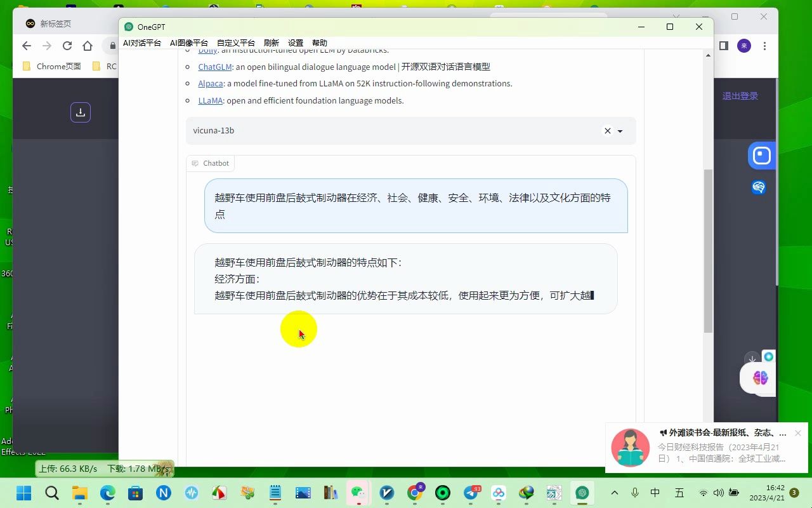The width and height of the screenshot is (812, 508).
Task: Reload the Chrome page
Action: tap(67, 46)
